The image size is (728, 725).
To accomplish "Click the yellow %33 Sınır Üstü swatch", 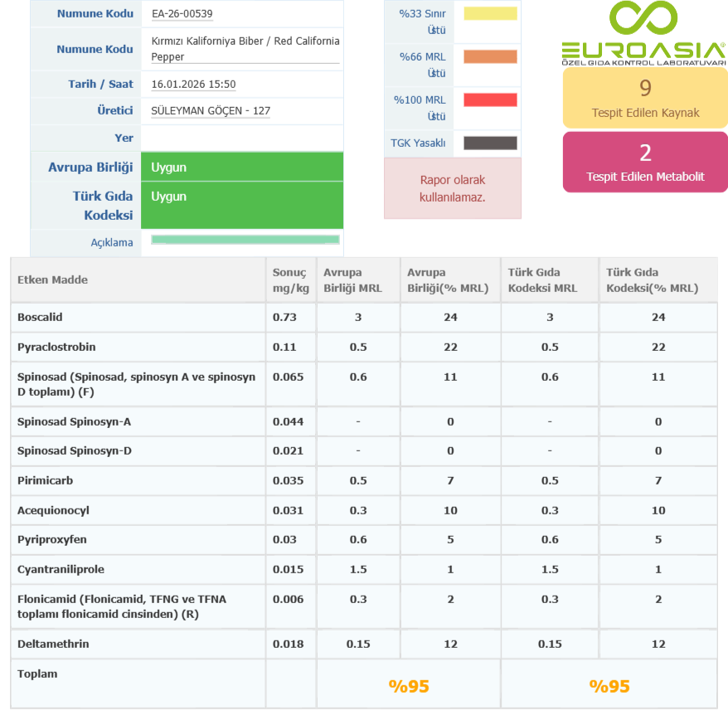I will (490, 13).
